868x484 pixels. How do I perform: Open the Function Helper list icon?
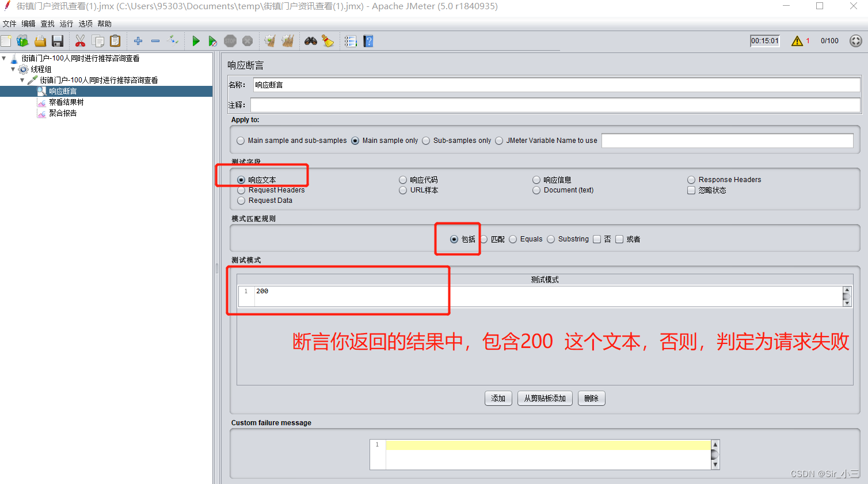click(351, 41)
